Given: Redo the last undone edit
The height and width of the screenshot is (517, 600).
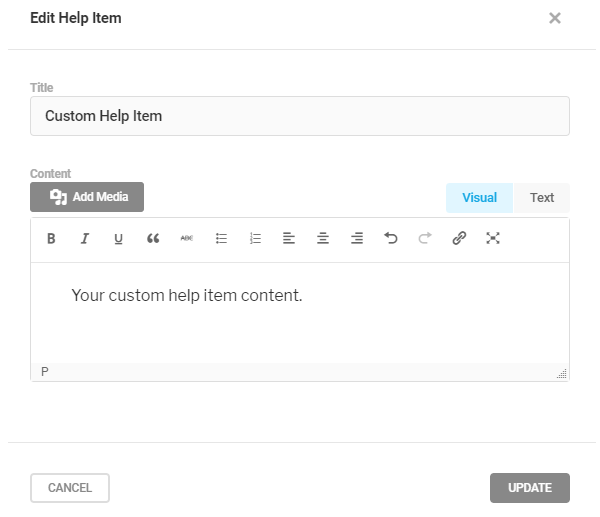Looking at the screenshot, I should pos(425,238).
